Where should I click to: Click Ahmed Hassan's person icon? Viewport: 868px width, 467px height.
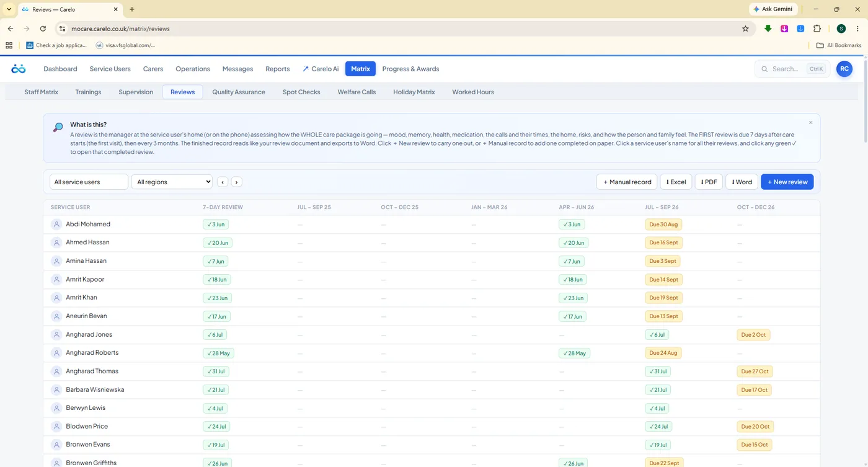(x=56, y=242)
